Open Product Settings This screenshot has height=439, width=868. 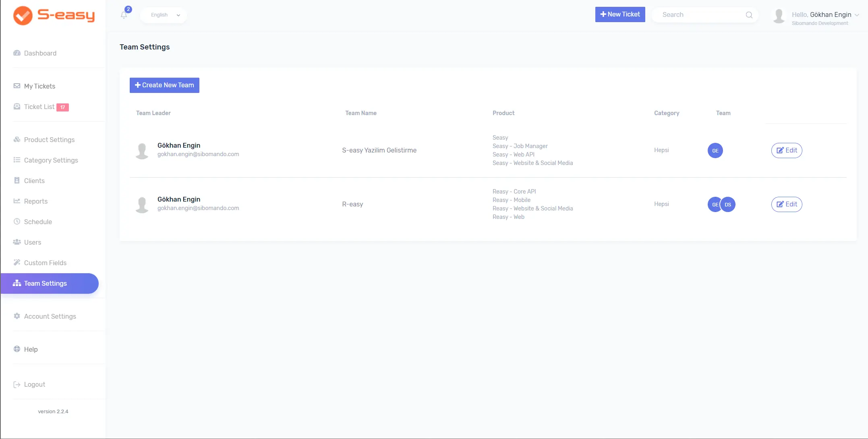(49, 140)
